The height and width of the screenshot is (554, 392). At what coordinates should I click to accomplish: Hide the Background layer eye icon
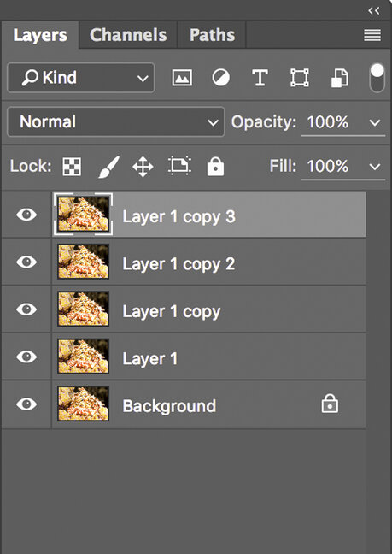tap(26, 404)
